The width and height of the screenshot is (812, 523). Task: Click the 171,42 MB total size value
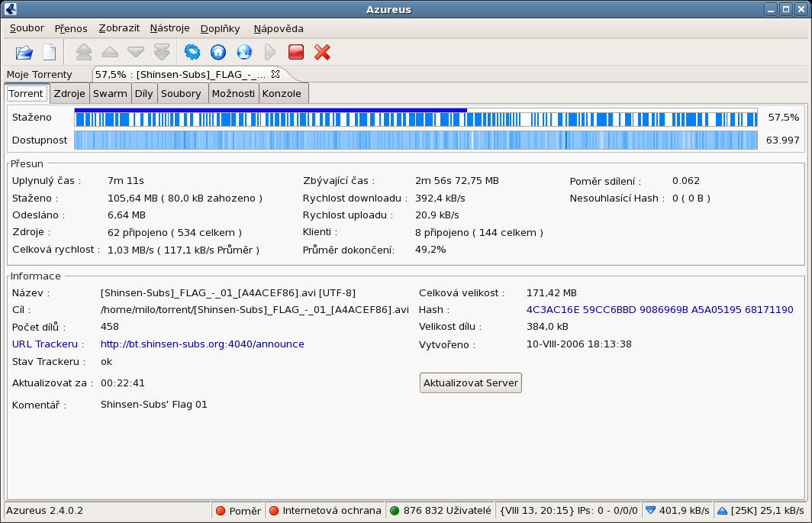coord(552,293)
